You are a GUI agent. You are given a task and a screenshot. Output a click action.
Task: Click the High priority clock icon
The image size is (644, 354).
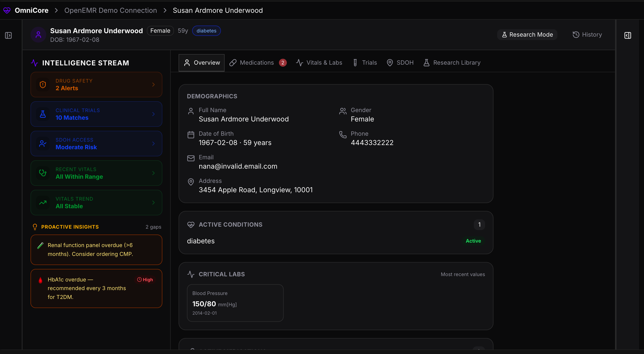click(x=139, y=280)
